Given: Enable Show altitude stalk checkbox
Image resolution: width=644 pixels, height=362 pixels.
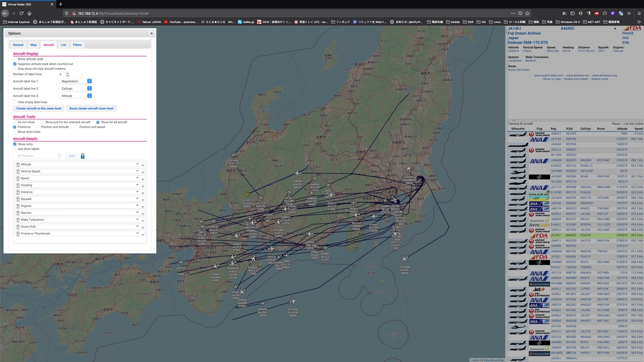Looking at the screenshot, I should (x=15, y=59).
